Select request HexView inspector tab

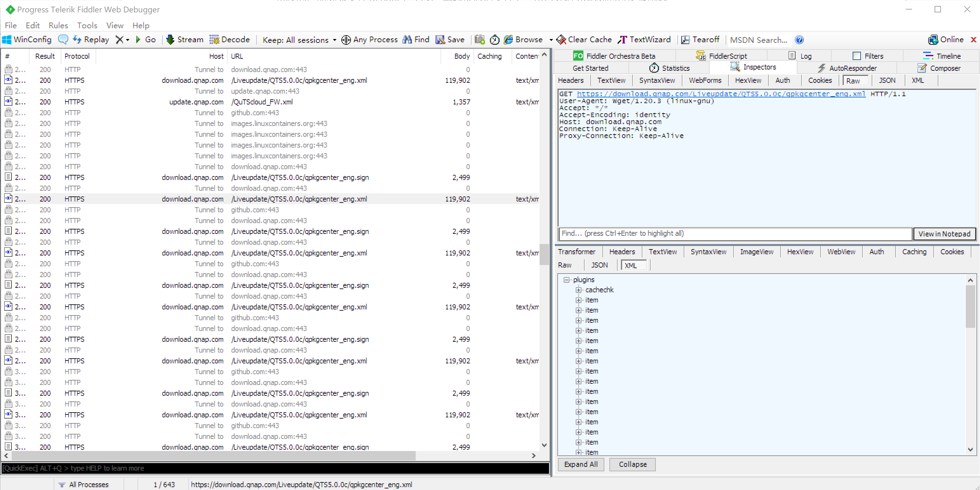(x=748, y=80)
